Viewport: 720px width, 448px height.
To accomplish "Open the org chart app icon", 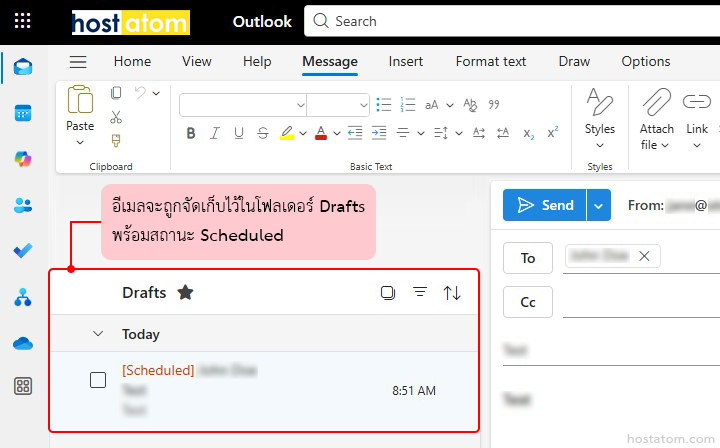I will pos(23,297).
